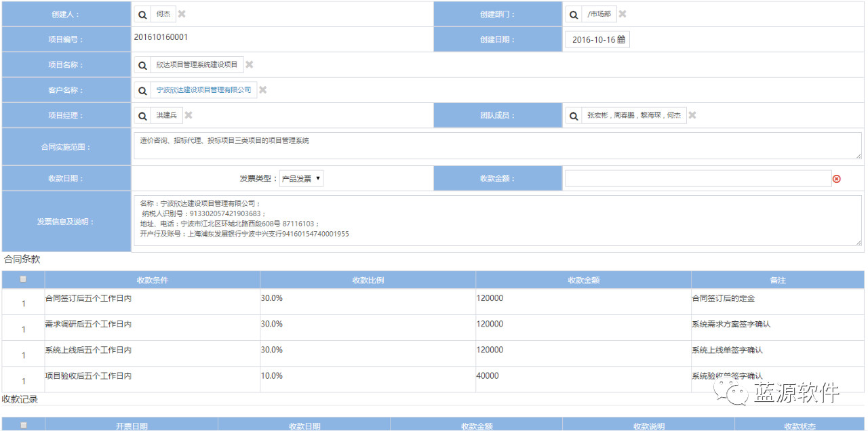
Task: Clear the 客户名称 field value
Action: click(263, 90)
